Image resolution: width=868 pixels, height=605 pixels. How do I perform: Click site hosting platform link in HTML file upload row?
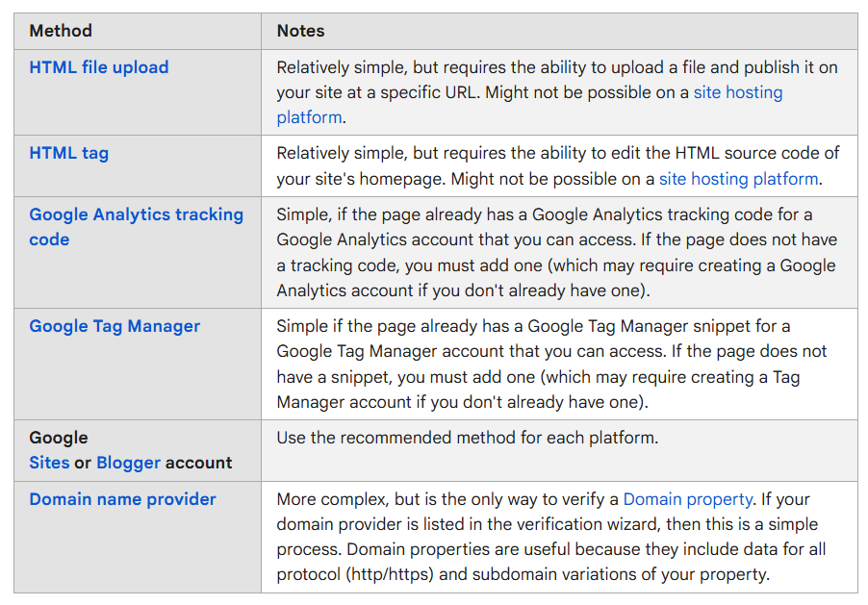(x=738, y=93)
